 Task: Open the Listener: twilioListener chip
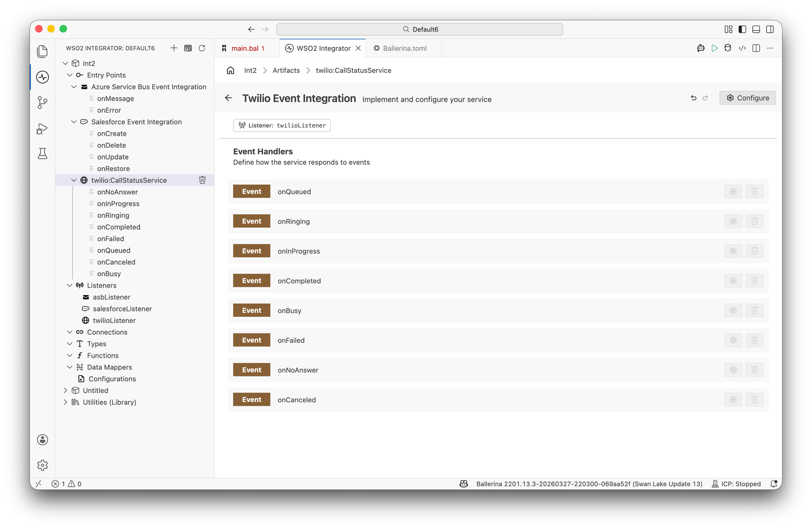pos(282,125)
